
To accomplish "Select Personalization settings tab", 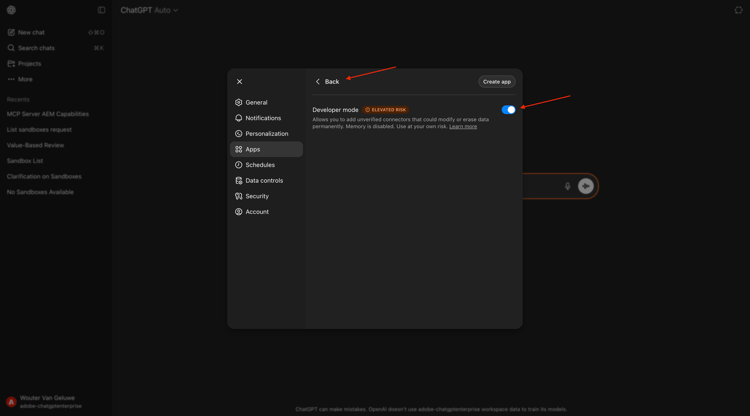I will (266, 134).
